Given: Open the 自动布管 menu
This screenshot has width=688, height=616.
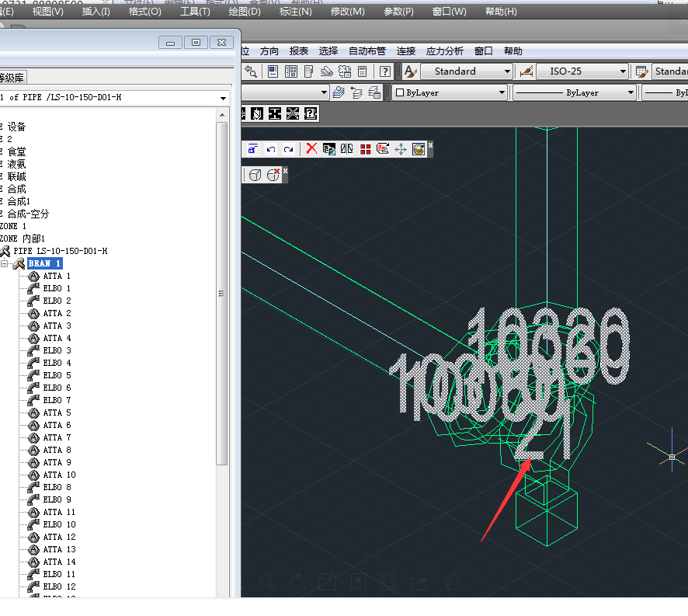Looking at the screenshot, I should [x=367, y=51].
